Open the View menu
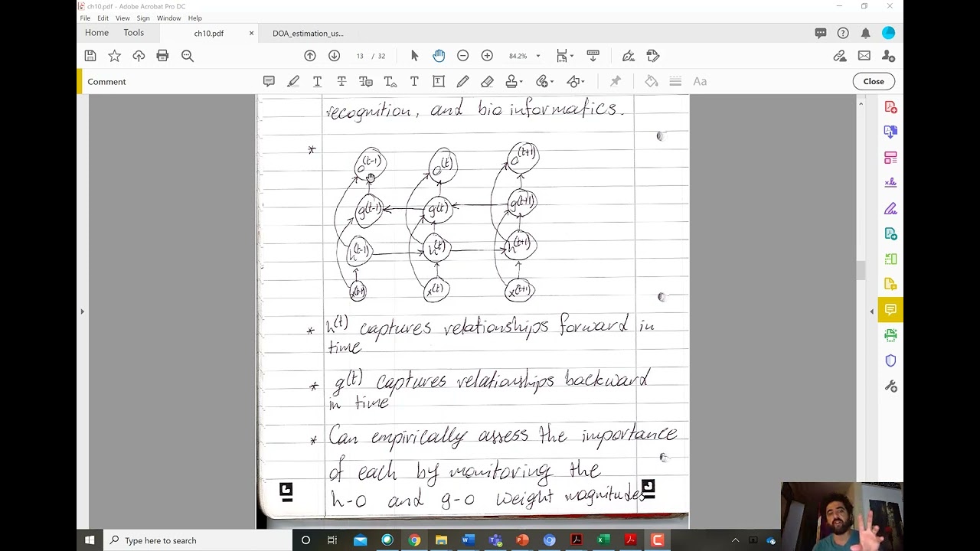The height and width of the screenshot is (551, 980). pos(122,18)
